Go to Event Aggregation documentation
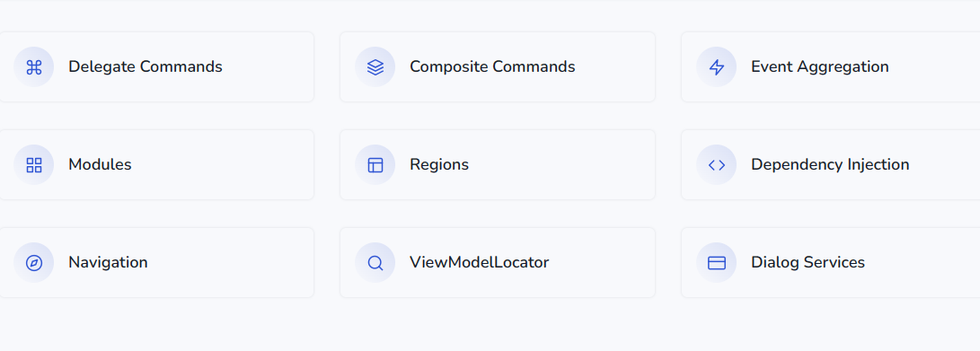Viewport: 980px width, 351px height. [820, 66]
